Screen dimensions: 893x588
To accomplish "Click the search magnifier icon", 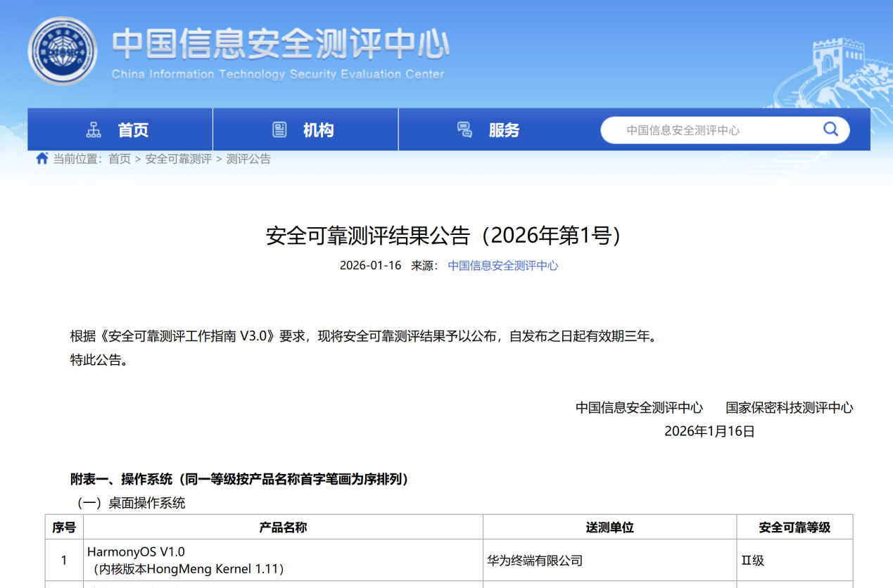I will click(830, 129).
